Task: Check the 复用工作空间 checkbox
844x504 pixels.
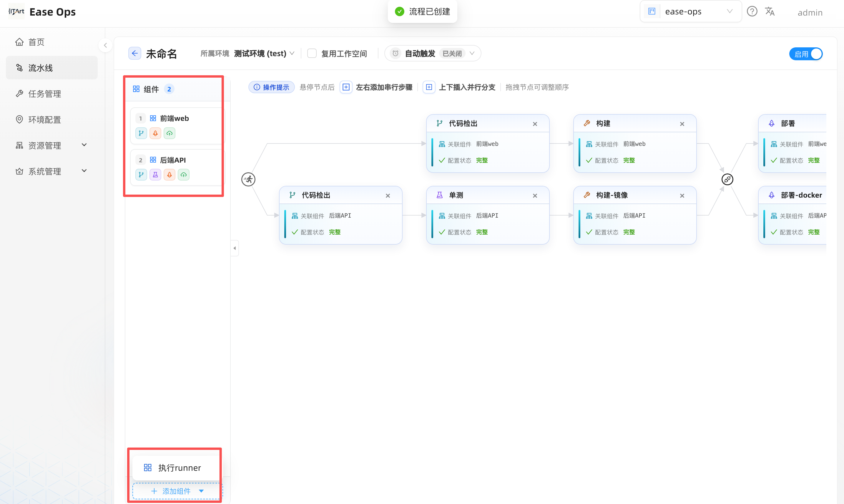Action: 312,53
